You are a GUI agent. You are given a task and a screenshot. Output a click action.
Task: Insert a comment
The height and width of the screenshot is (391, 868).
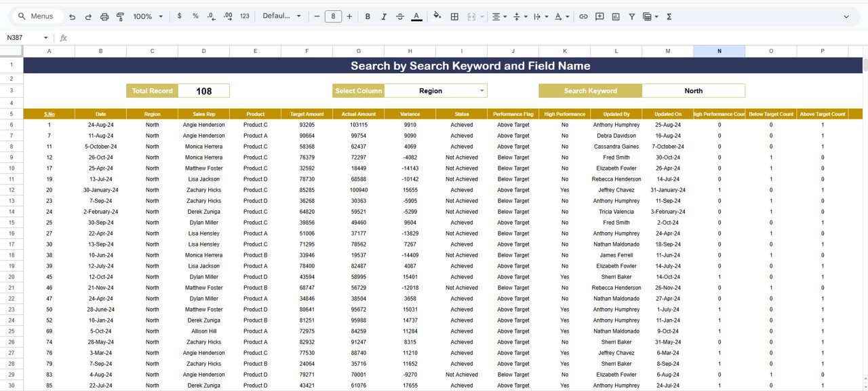click(599, 16)
